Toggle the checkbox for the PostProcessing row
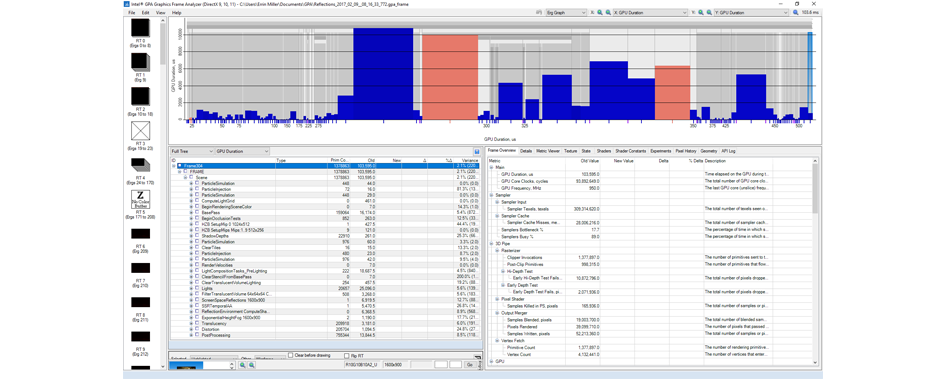 [x=197, y=335]
